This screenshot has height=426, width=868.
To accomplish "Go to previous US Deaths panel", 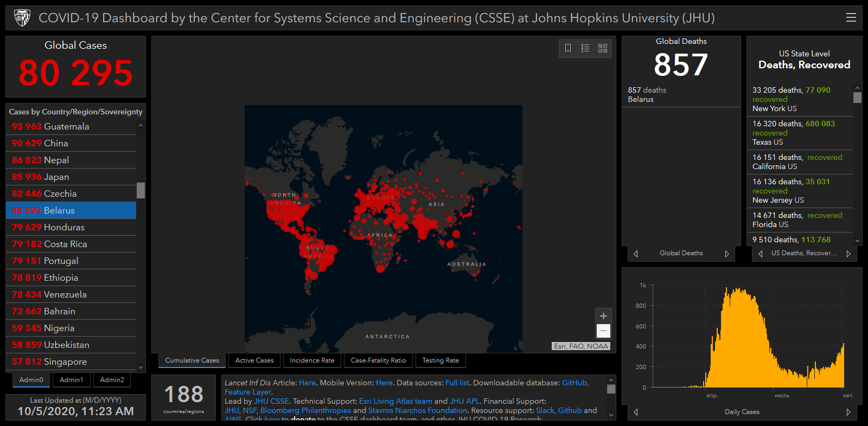I will 761,254.
